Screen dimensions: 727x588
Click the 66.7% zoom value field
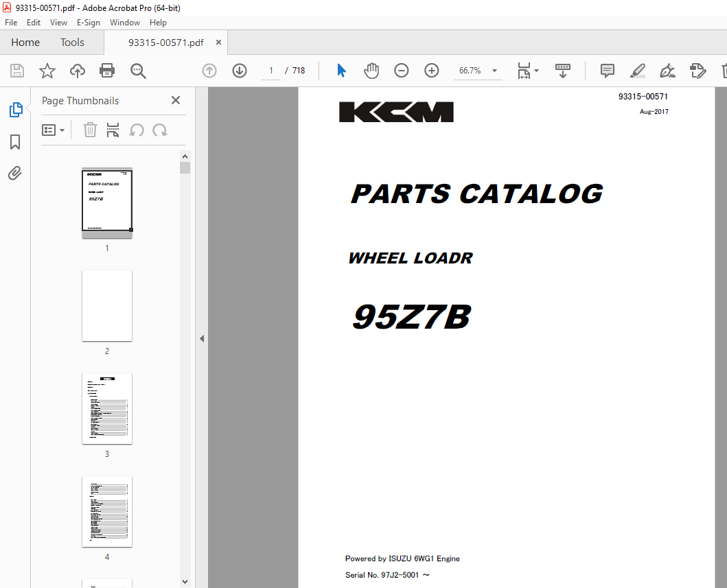click(x=470, y=71)
